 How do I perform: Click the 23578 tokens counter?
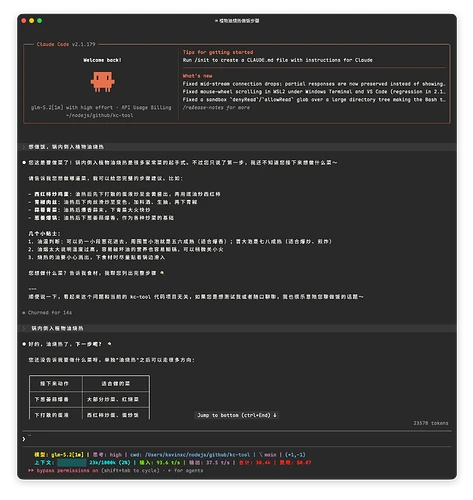431,423
